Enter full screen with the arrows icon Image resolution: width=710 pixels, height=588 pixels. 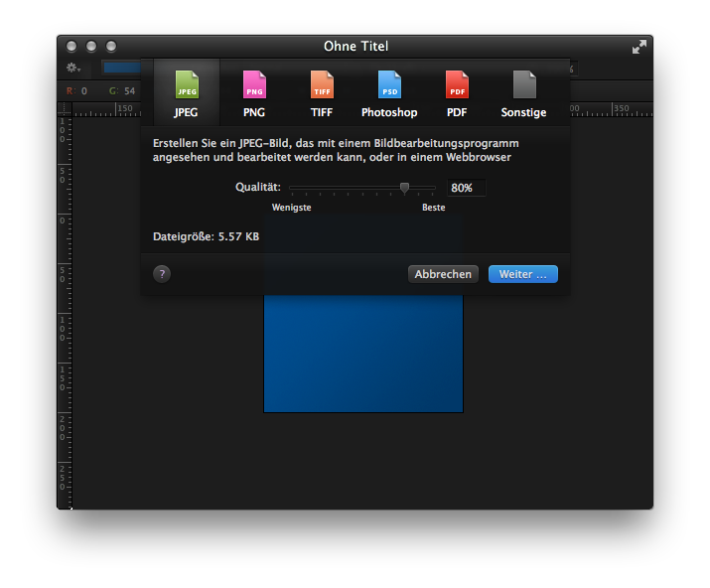click(x=639, y=47)
